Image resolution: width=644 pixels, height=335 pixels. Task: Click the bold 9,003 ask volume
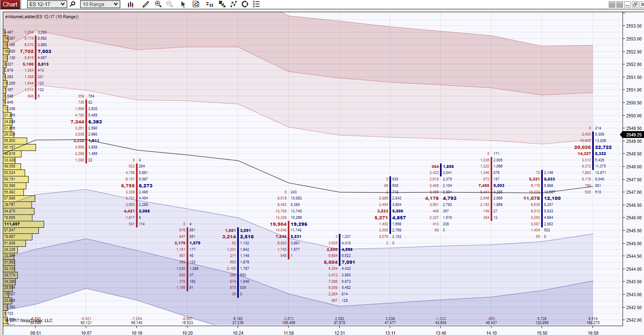click(499, 186)
